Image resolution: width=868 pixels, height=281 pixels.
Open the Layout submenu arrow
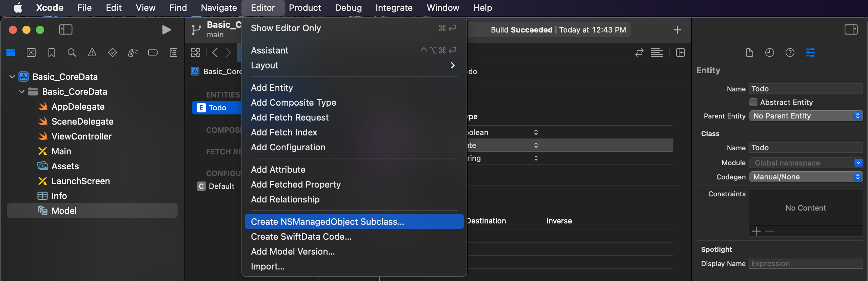pos(453,65)
